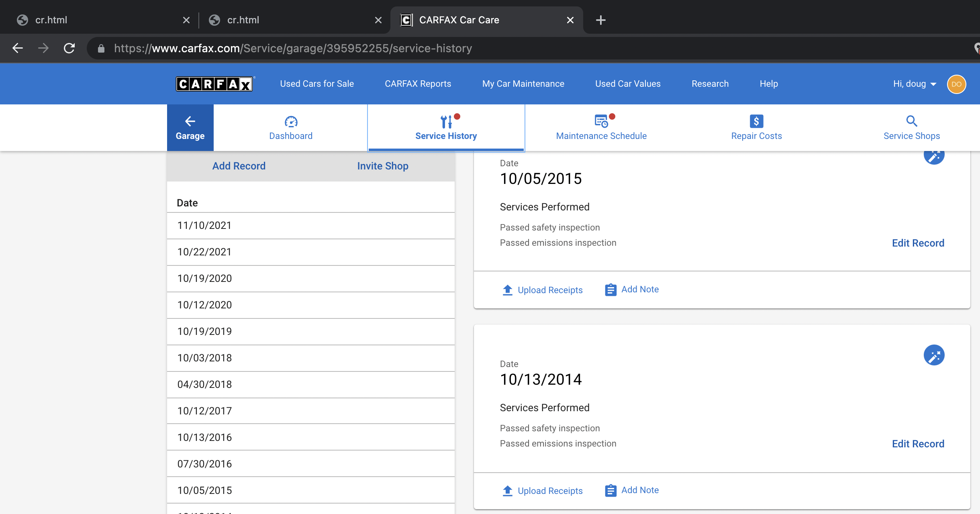Click upload arrow icon on 10/13/2014 record
The width and height of the screenshot is (980, 514).
point(508,491)
